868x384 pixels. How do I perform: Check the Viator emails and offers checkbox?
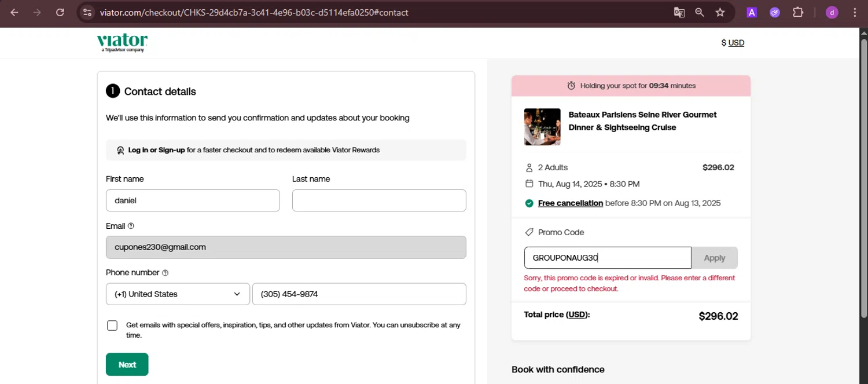112,326
